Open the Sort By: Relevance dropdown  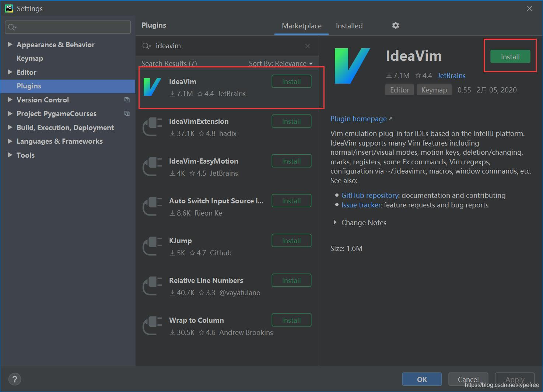(281, 63)
